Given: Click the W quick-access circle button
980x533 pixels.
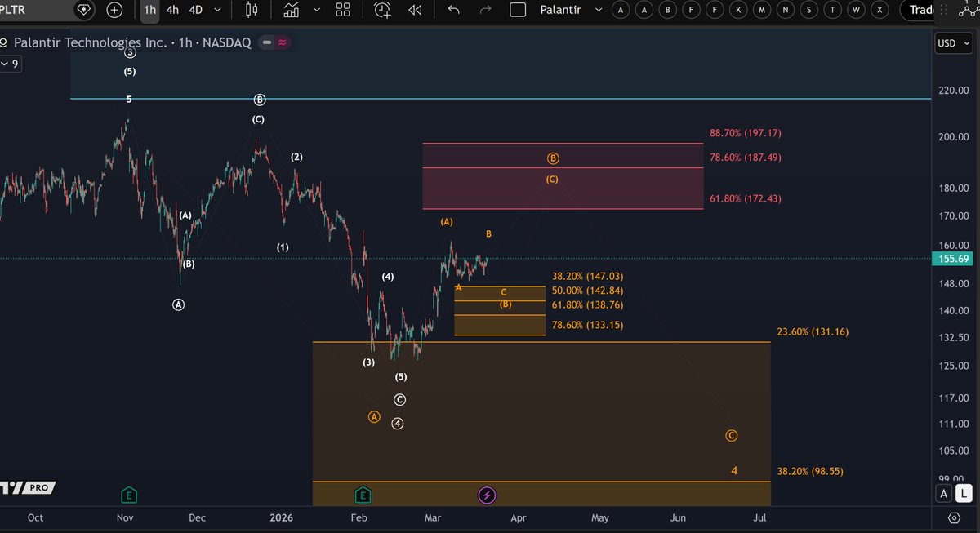Looking at the screenshot, I should [856, 10].
